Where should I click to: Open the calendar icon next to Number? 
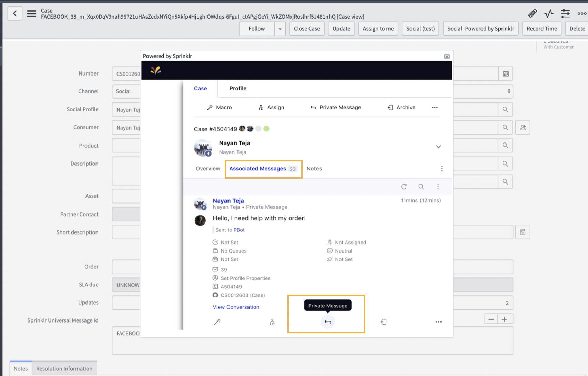click(506, 73)
